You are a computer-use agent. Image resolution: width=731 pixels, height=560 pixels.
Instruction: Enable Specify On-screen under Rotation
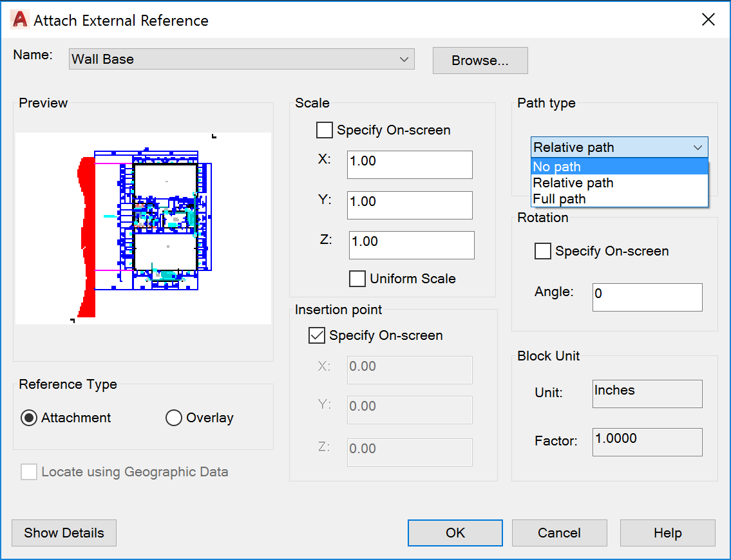pos(543,251)
